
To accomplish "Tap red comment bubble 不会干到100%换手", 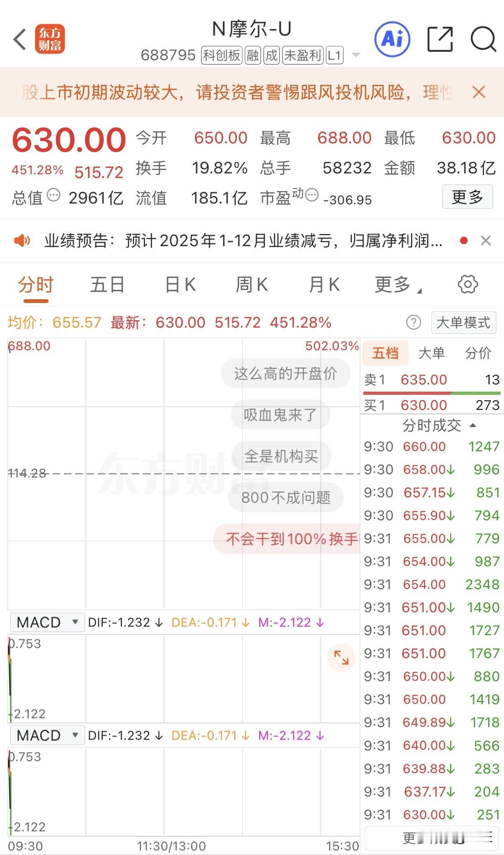I will [287, 539].
